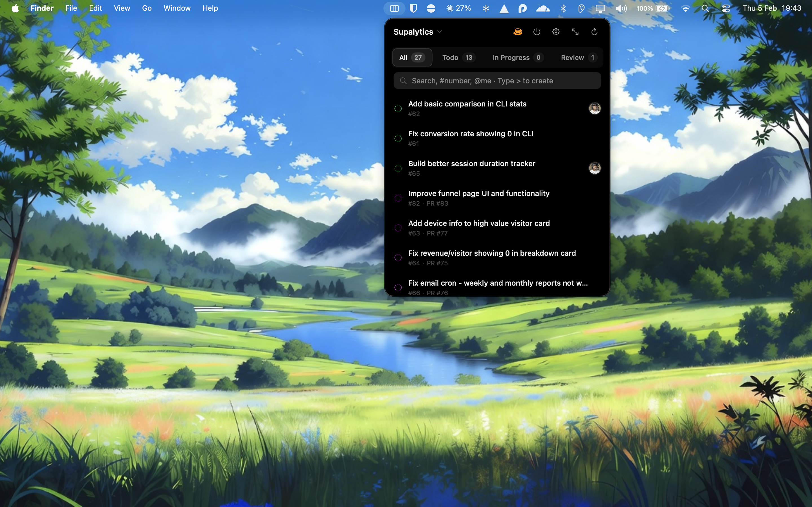812x507 pixels.
Task: Expand the window with the resize arrows icon
Action: click(575, 32)
